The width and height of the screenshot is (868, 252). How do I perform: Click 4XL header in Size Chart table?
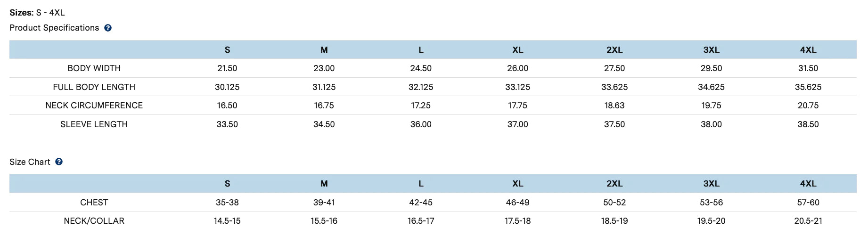click(808, 184)
